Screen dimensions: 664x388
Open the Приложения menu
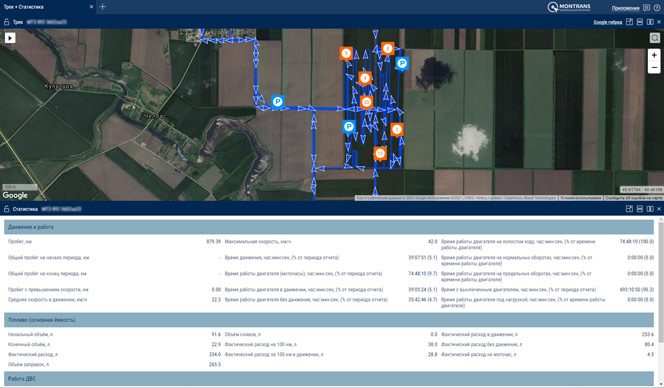pyautogui.click(x=625, y=8)
